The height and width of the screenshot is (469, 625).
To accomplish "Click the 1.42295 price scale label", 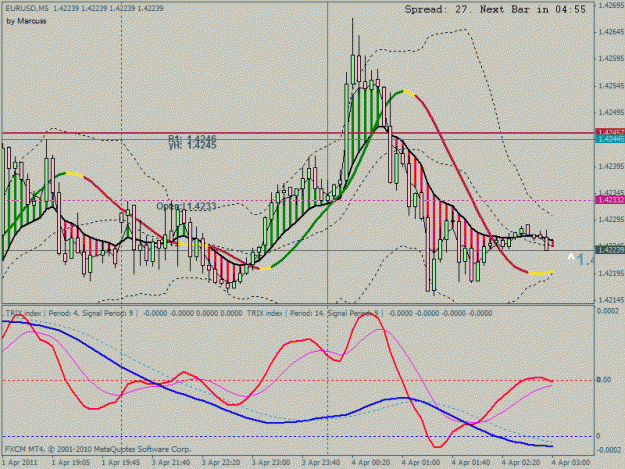I will tap(611, 220).
